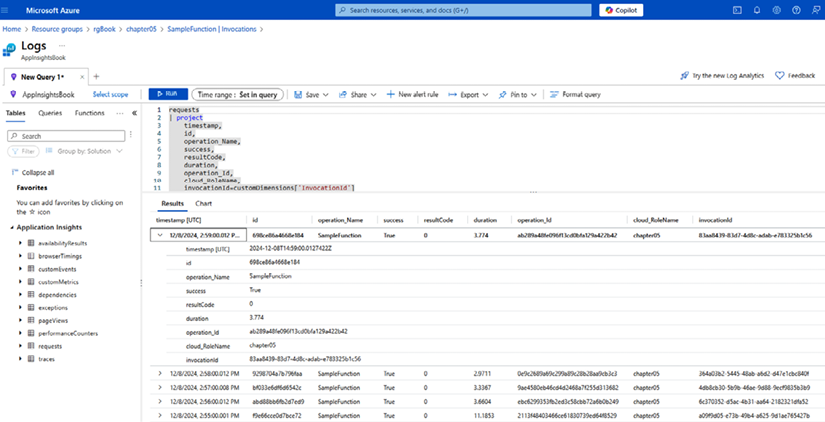The width and height of the screenshot is (825, 422).
Task: Close the New Query 1 tab
Action: coord(82,77)
